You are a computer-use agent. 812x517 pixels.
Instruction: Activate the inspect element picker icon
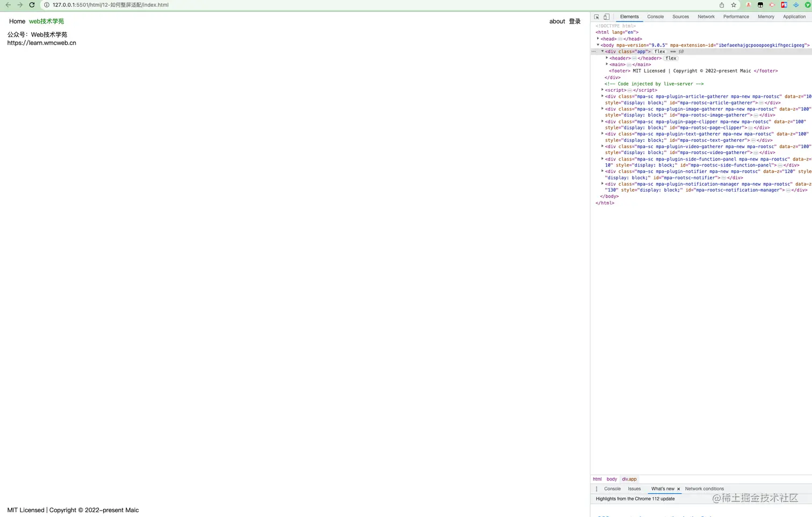pos(597,17)
